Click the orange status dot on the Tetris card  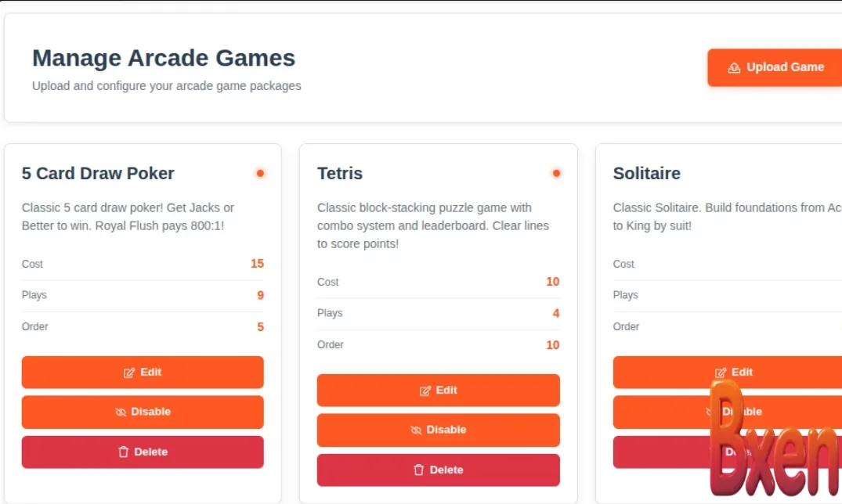(556, 173)
